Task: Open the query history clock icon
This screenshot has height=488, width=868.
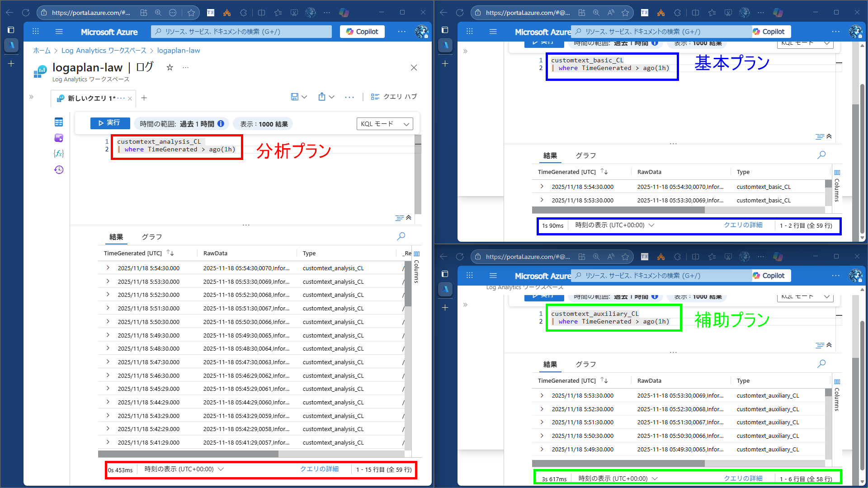Action: pyautogui.click(x=59, y=169)
